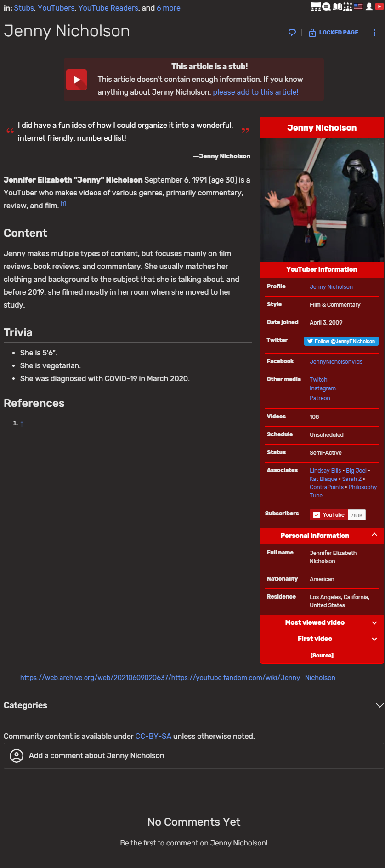Viewport: 385px width, 868px height.
Task: Click 'please add to this article!' link
Action: point(255,92)
